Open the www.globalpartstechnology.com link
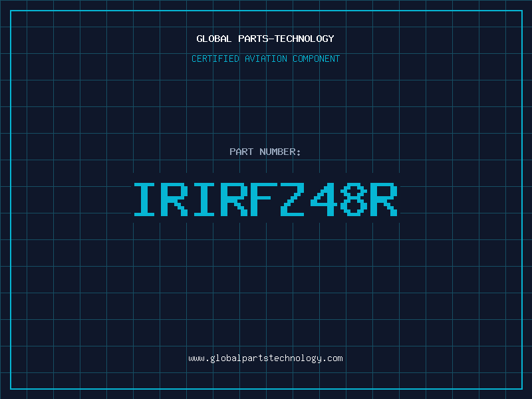This screenshot has width=532, height=399. click(x=265, y=358)
